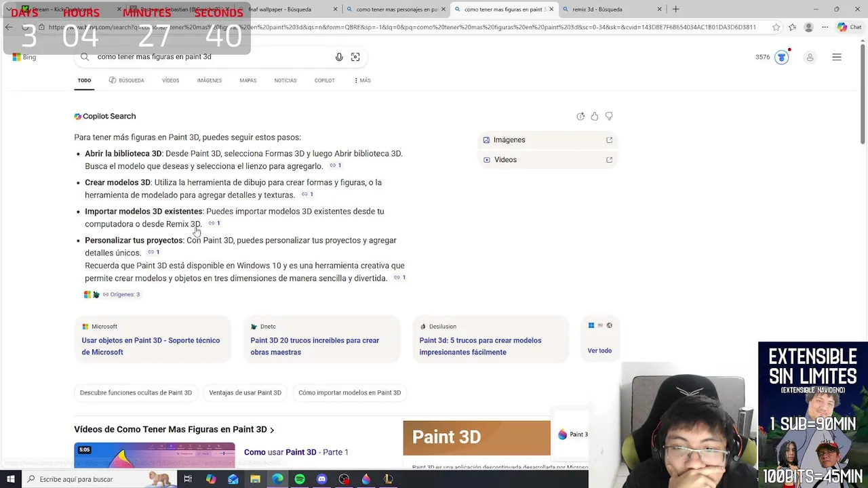Open Outlook from the taskbar
Viewport: 868px width, 488px height.
click(x=233, y=479)
